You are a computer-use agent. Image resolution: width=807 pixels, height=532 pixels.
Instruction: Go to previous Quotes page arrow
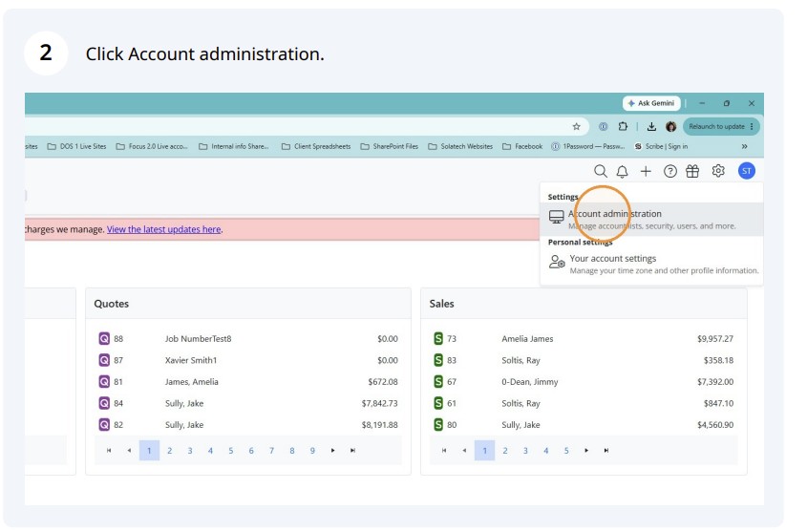tap(129, 451)
